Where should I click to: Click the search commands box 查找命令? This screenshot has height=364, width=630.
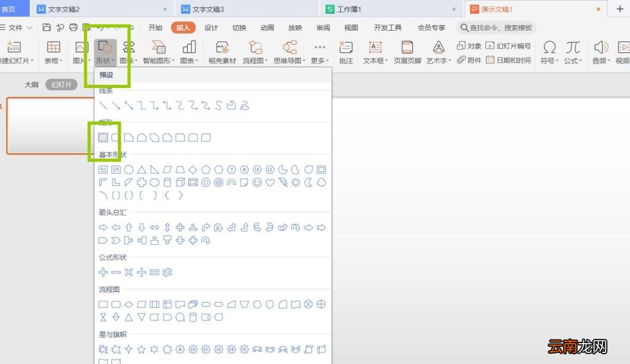[x=496, y=28]
